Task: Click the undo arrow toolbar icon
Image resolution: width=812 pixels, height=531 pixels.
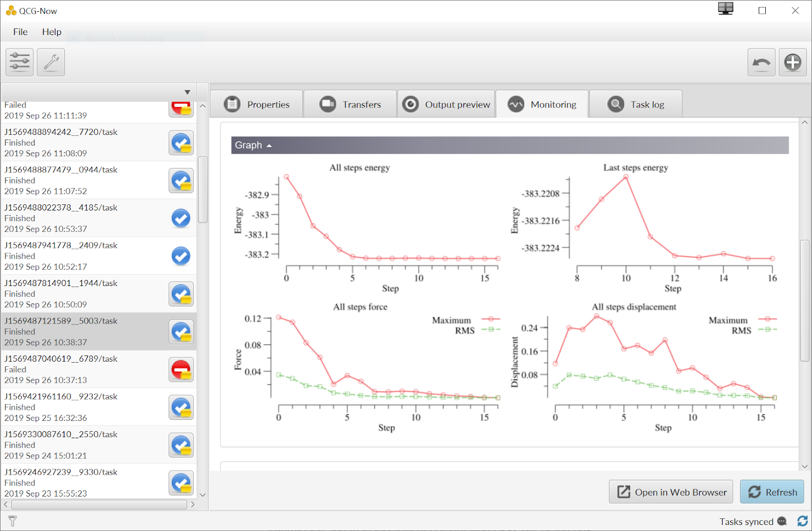Action: (761, 62)
